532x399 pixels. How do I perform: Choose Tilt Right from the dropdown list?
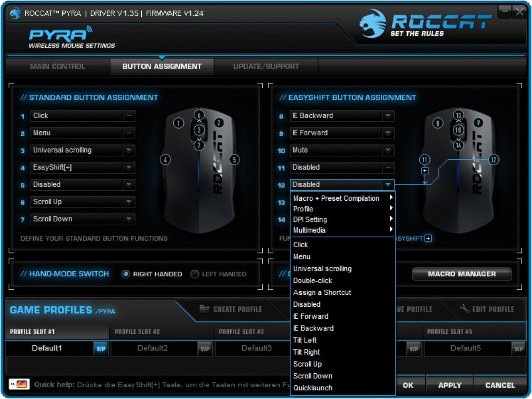coord(342,352)
